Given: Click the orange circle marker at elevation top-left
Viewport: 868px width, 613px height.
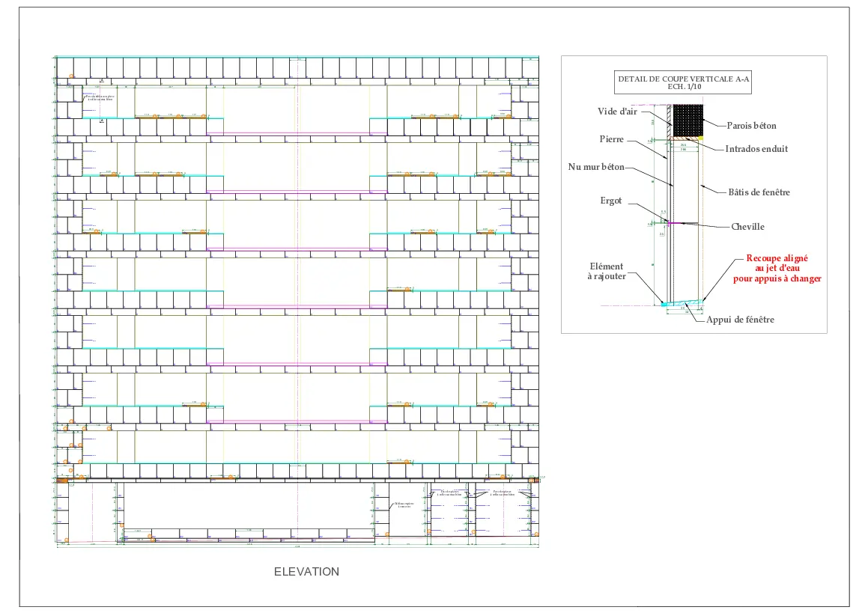Looking at the screenshot, I should pos(72,76).
